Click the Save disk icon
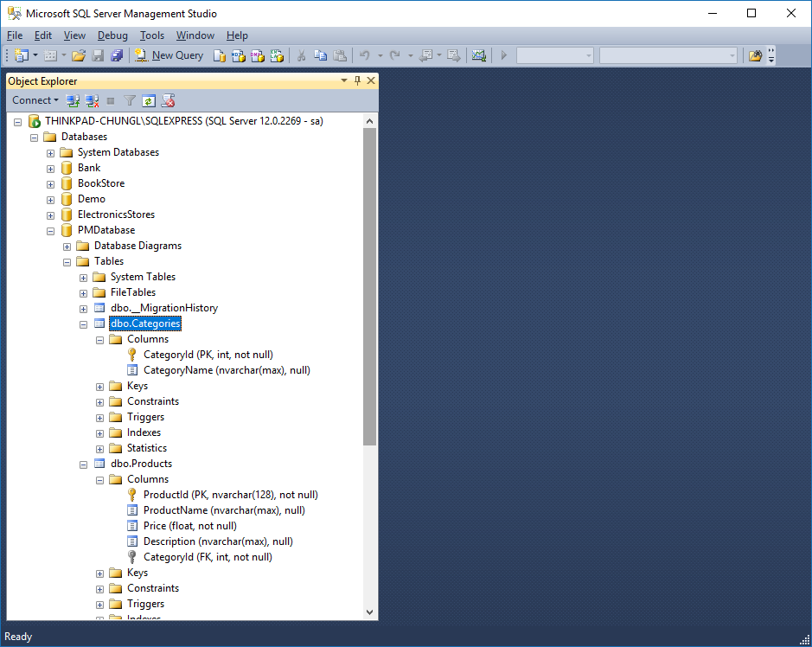This screenshot has width=812, height=647. [98, 55]
